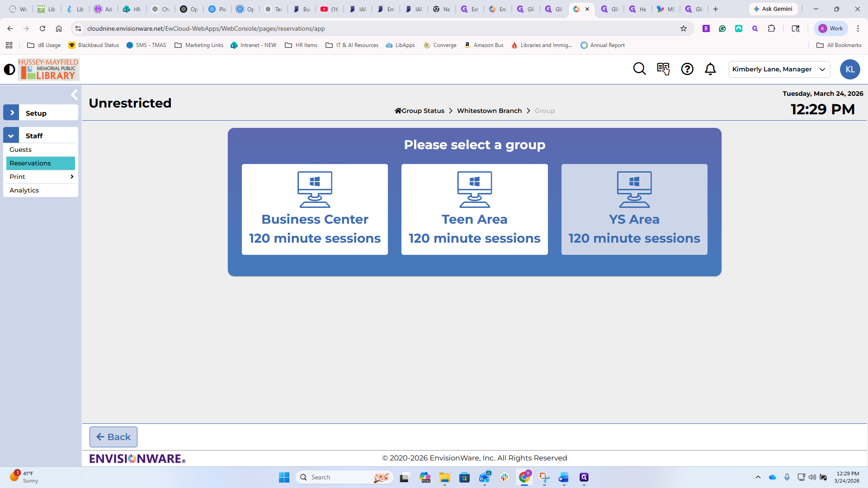Image resolution: width=868 pixels, height=488 pixels.
Task: Open Guests in the sidebar
Action: (21, 150)
